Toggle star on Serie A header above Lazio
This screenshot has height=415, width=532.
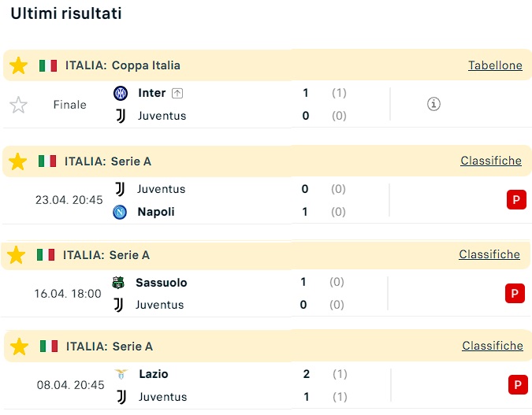19,346
